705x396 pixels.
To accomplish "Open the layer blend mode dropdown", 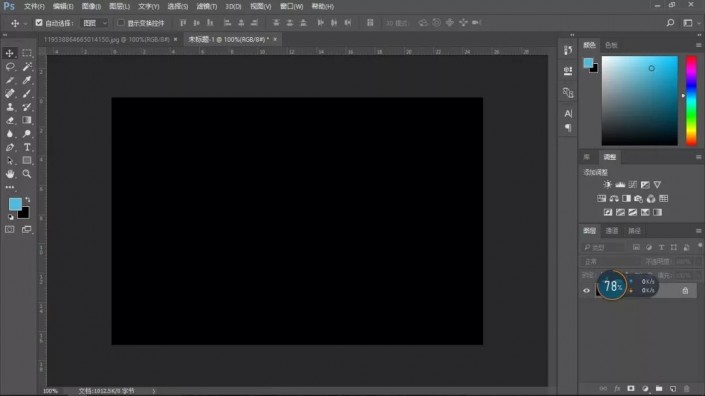I will click(611, 262).
